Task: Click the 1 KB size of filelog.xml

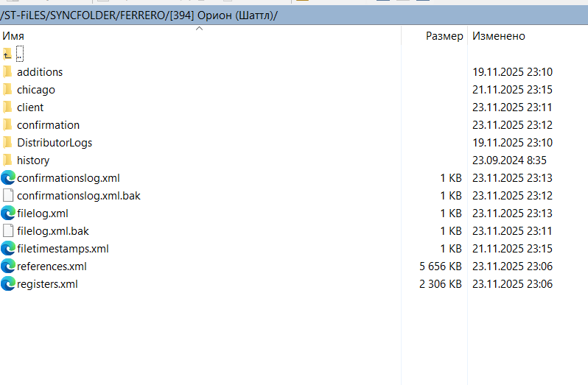Action: point(451,213)
